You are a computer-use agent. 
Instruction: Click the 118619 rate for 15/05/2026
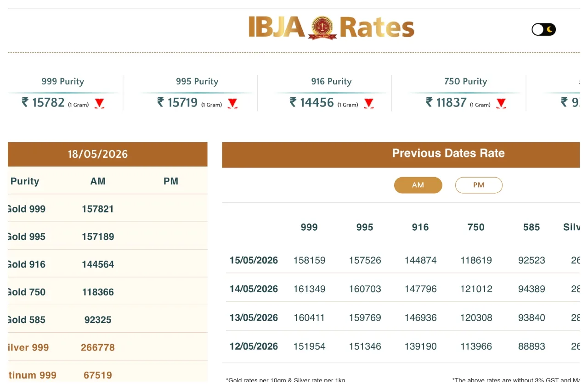[x=476, y=261]
